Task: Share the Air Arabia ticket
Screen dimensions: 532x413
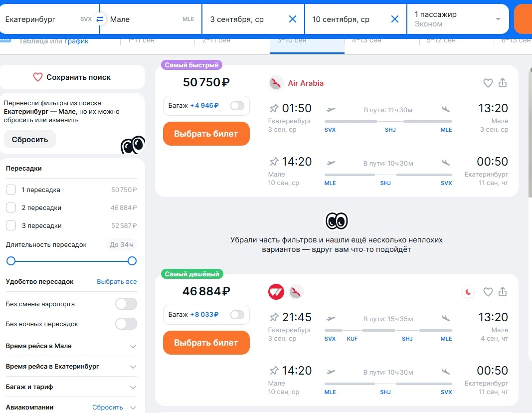Action: [x=503, y=83]
